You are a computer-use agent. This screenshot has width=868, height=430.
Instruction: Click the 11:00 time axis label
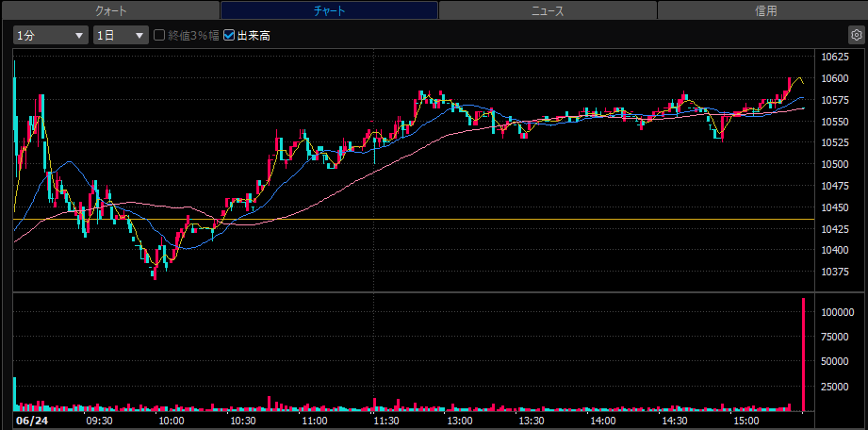pos(316,421)
